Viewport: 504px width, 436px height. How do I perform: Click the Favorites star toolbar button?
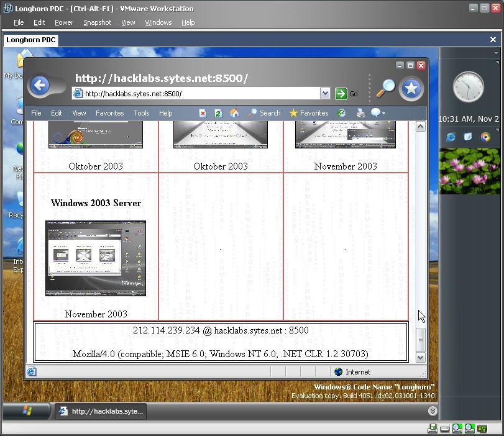click(308, 113)
